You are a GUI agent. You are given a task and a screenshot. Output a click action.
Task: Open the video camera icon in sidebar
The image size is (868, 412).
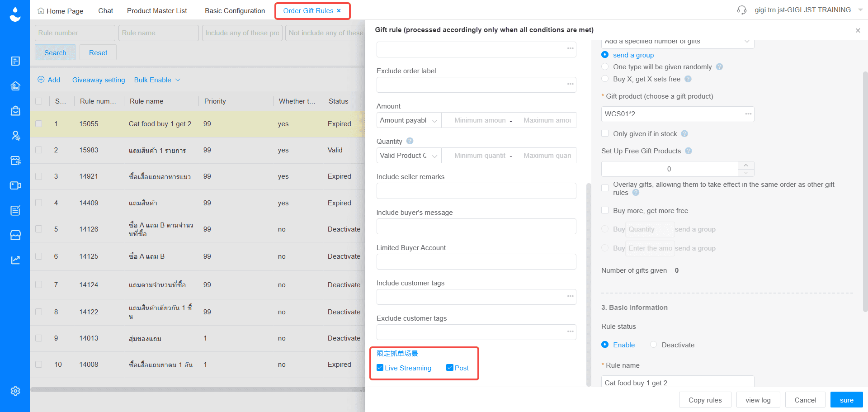[15, 185]
